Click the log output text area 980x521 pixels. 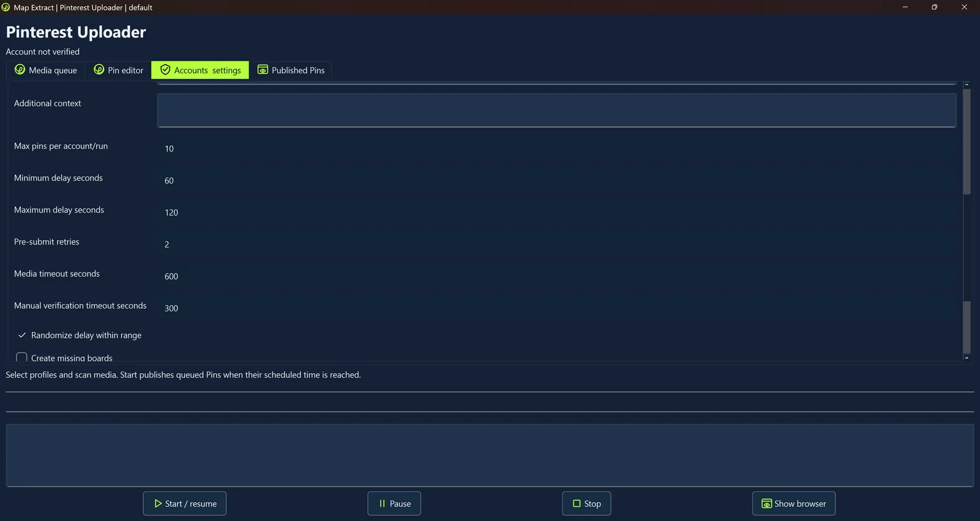(x=490, y=455)
